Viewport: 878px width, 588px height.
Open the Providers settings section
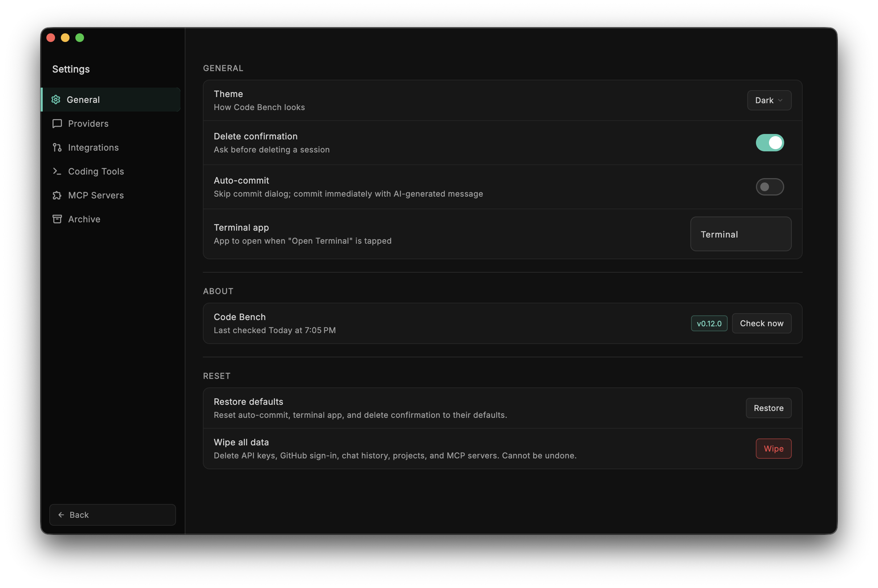(x=111, y=123)
